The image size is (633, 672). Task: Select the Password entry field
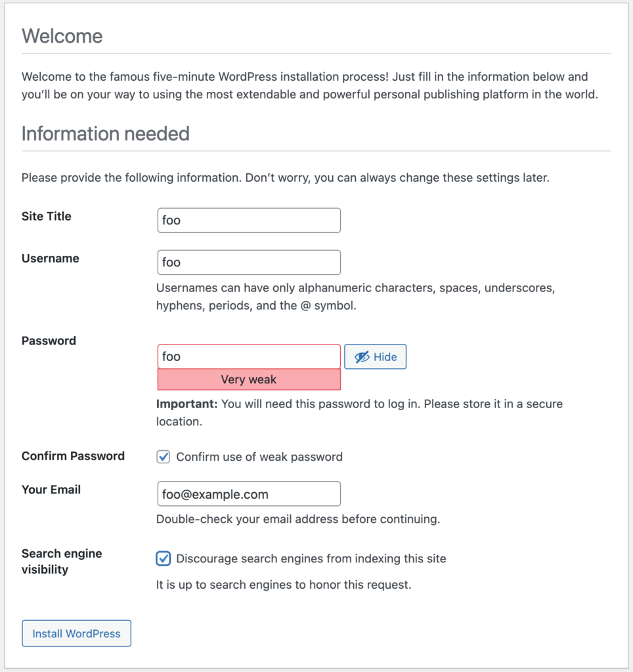coord(249,356)
